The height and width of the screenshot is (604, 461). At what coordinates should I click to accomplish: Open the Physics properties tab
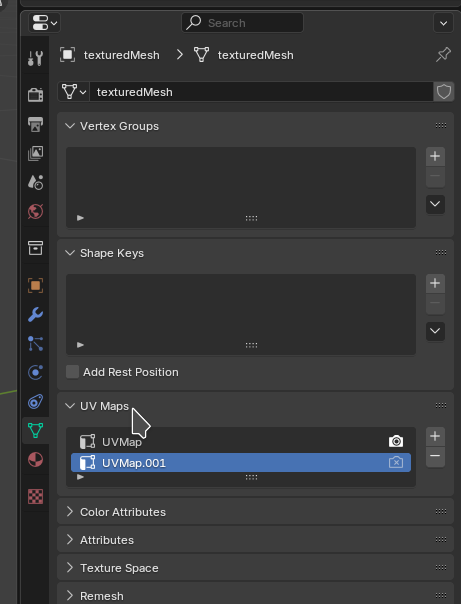35,372
